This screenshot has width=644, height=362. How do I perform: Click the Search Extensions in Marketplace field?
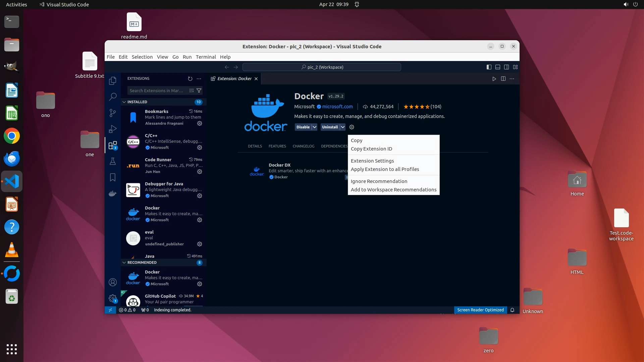tap(157, 90)
